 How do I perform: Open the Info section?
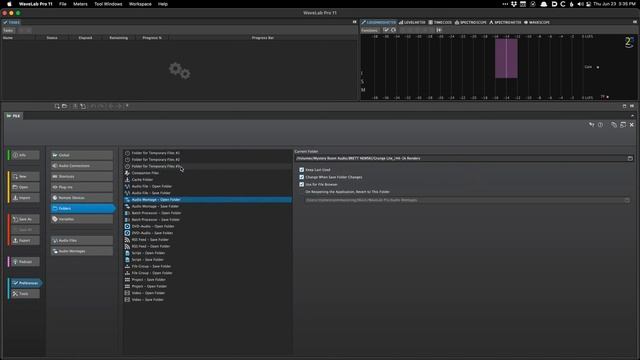click(x=25, y=155)
